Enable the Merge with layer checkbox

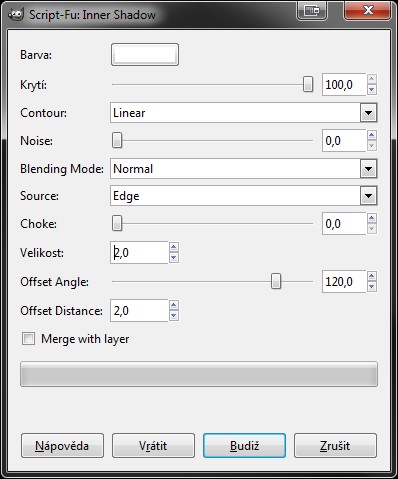coord(28,339)
